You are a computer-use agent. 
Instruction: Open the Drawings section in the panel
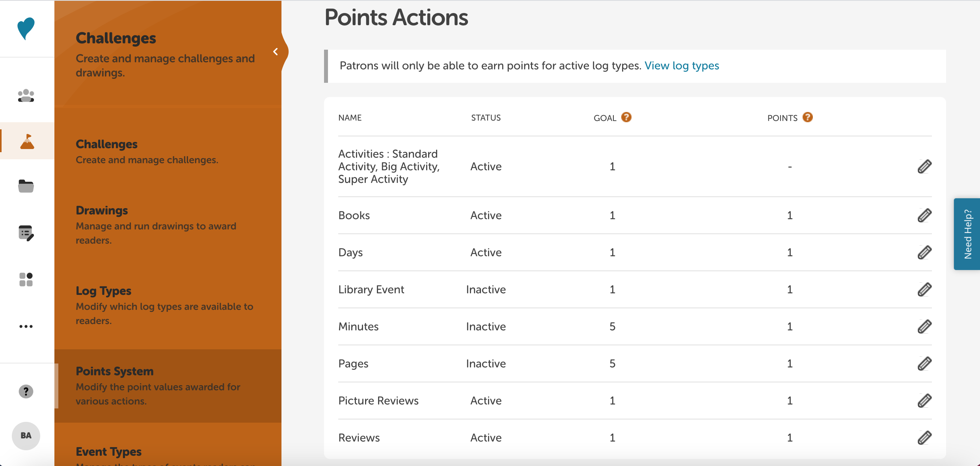tap(102, 210)
